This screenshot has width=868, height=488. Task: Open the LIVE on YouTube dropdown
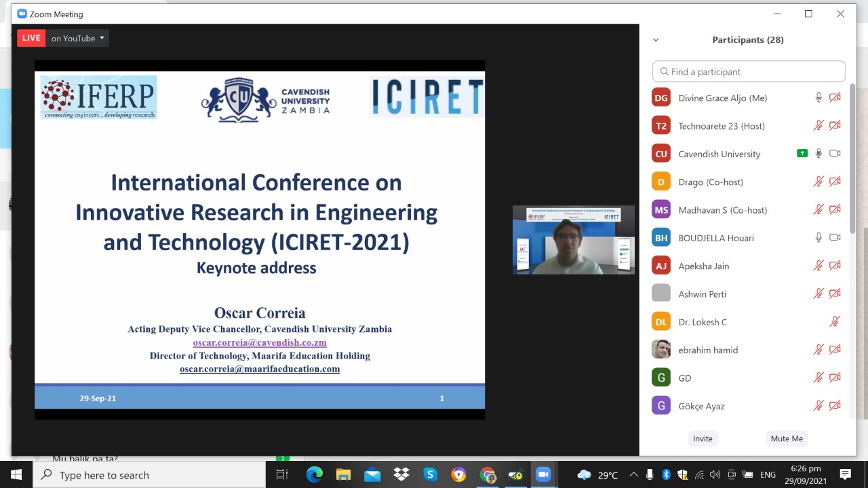[79, 38]
